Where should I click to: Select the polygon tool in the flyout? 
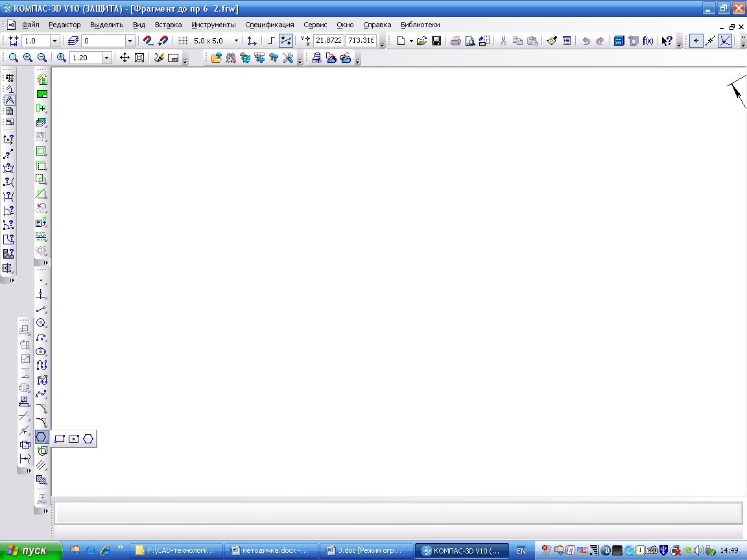click(88, 439)
